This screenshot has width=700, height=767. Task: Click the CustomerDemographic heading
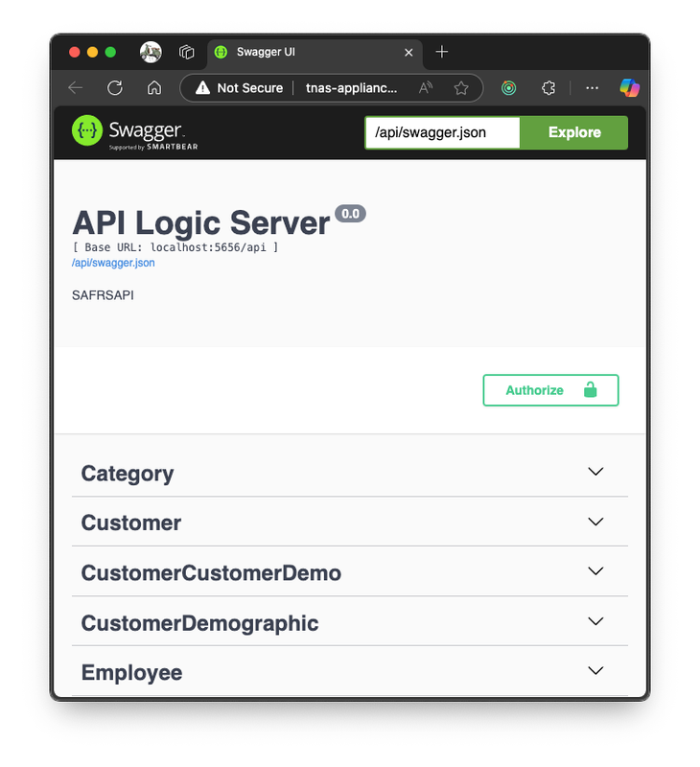pyautogui.click(x=199, y=623)
